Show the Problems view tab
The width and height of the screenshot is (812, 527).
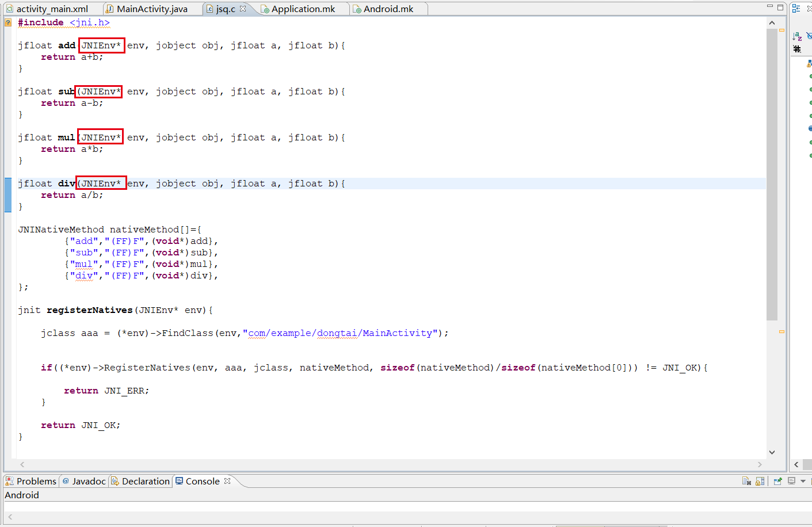pos(36,481)
